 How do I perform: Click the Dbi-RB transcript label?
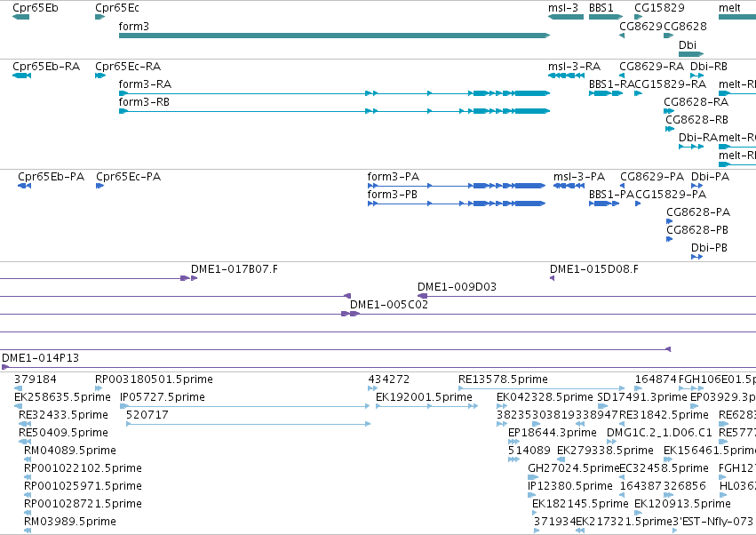[709, 66]
